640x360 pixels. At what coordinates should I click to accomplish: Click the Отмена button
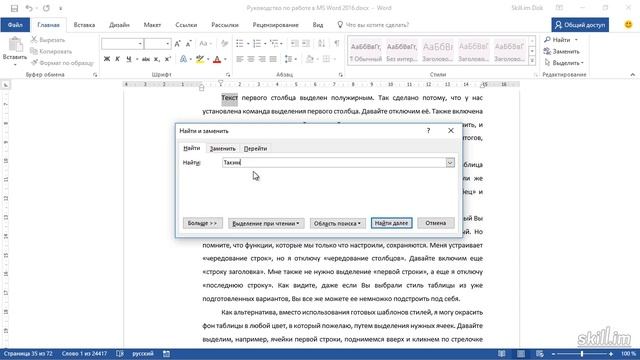[x=436, y=223]
